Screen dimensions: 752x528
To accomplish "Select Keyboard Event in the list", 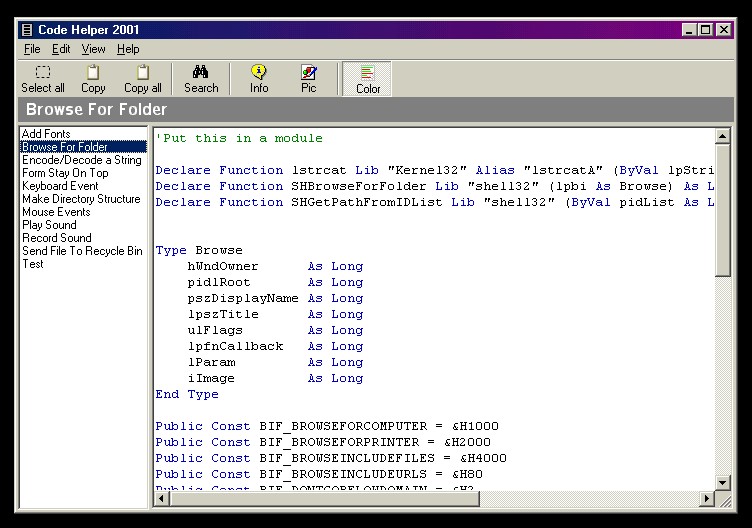I will (83, 186).
